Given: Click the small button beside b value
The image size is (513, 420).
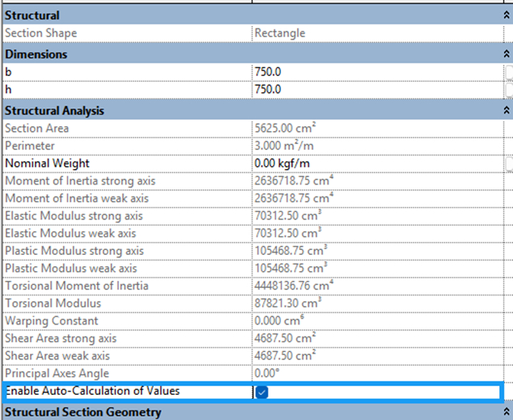Looking at the screenshot, I should coord(508,71).
